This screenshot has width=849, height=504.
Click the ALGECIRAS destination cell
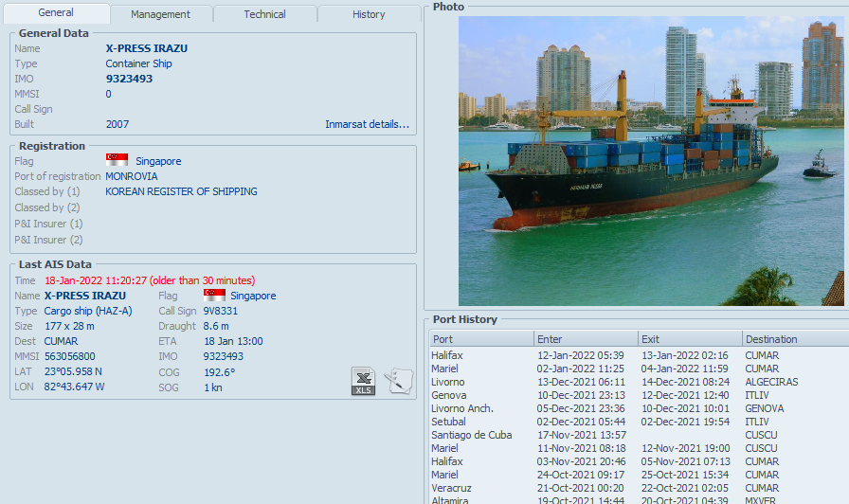point(771,382)
